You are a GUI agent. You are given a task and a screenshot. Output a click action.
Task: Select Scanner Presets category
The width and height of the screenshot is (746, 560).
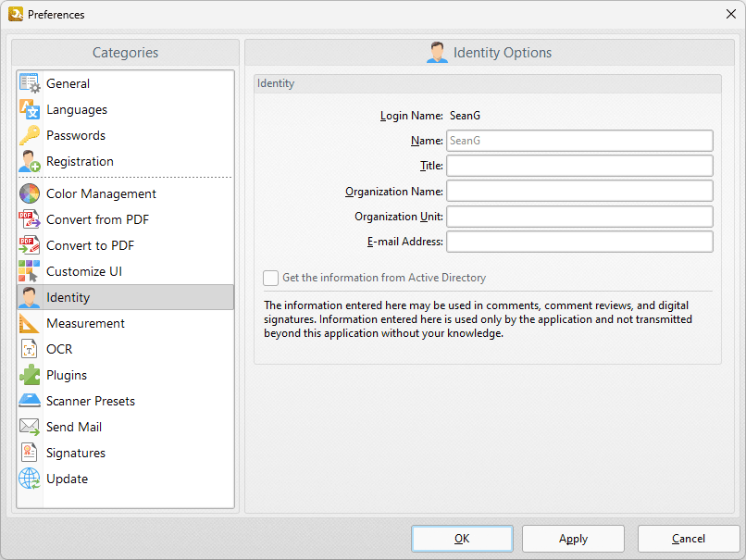click(x=126, y=401)
